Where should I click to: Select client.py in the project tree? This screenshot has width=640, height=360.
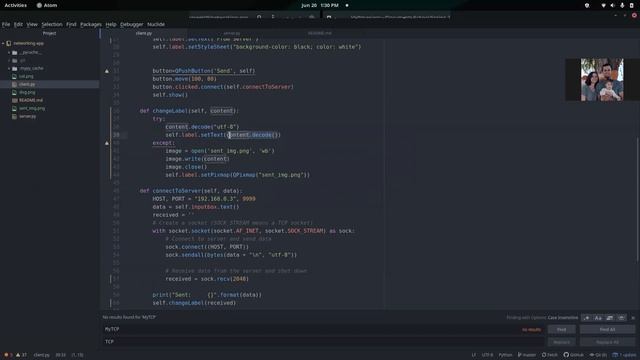[27, 84]
